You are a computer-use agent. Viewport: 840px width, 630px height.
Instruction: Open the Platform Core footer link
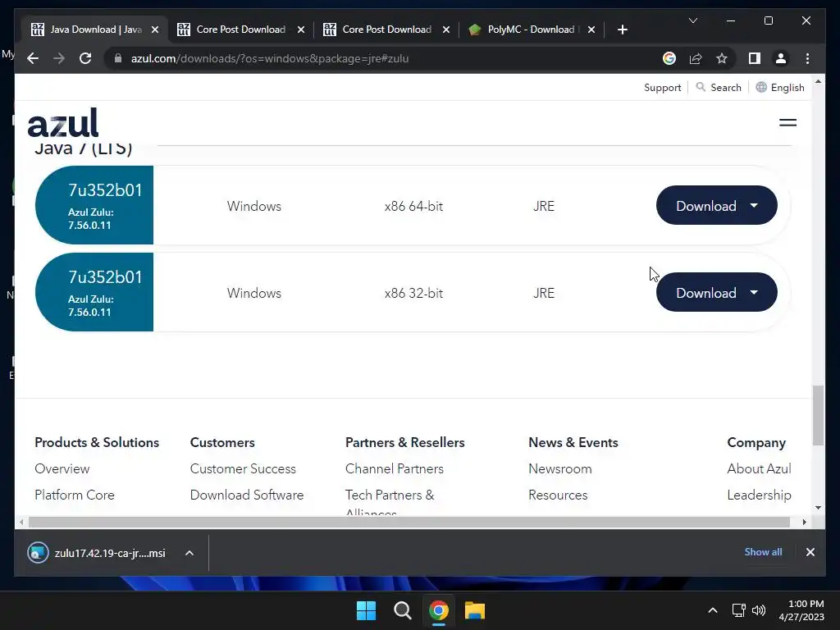75,495
